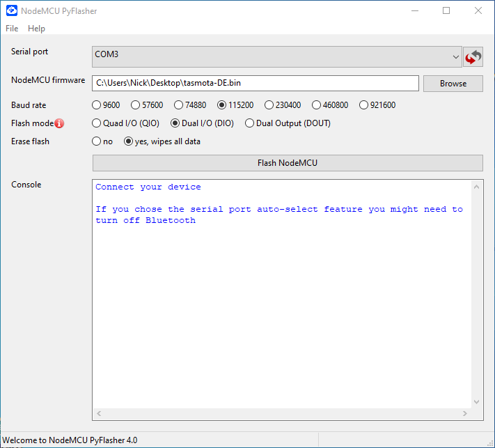Click the Flash mode red info icon
Image resolution: width=495 pixels, height=448 pixels.
pos(59,124)
